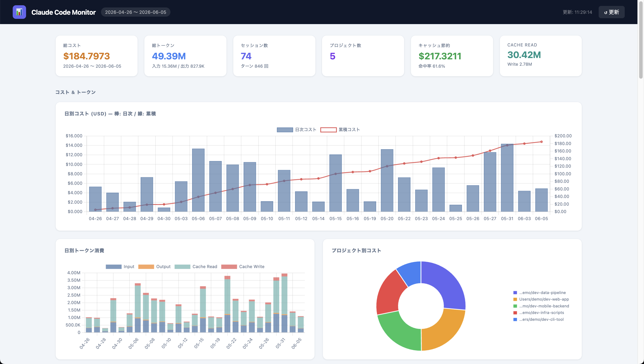Screen dimensions: 644x364
Task: Click the Claude Code Monitor chart logo icon
Action: (x=19, y=12)
